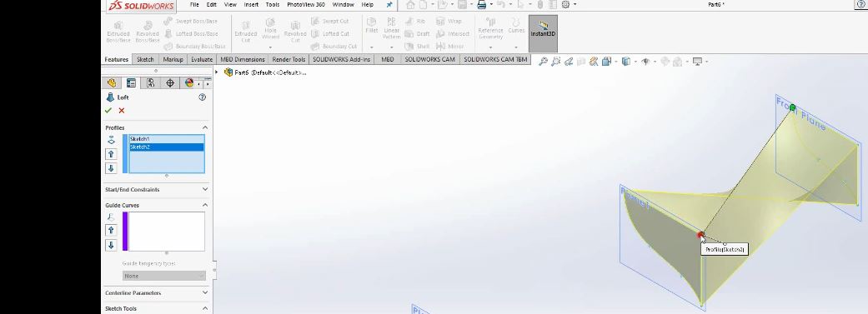Viewport: 868px width, 314px height.
Task: Click the Extruded Cut tool
Action: tap(246, 32)
